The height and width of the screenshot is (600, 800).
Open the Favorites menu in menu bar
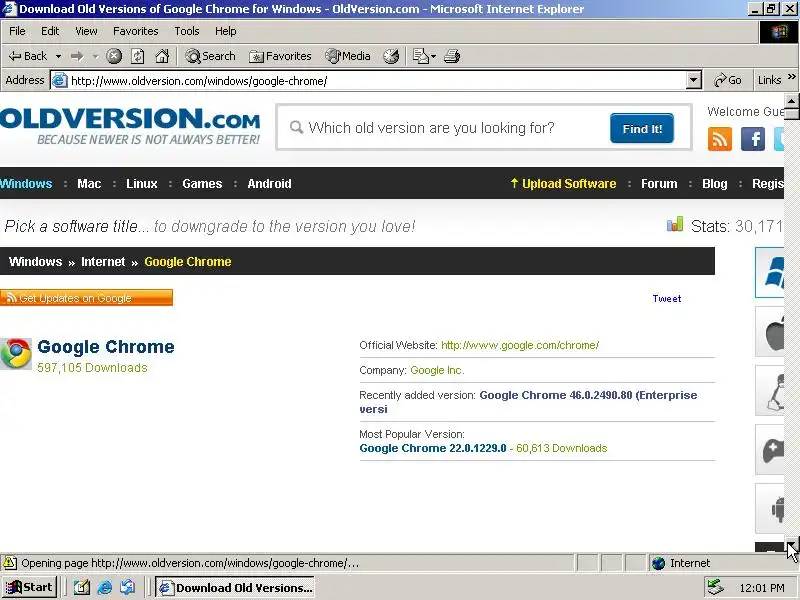(136, 31)
